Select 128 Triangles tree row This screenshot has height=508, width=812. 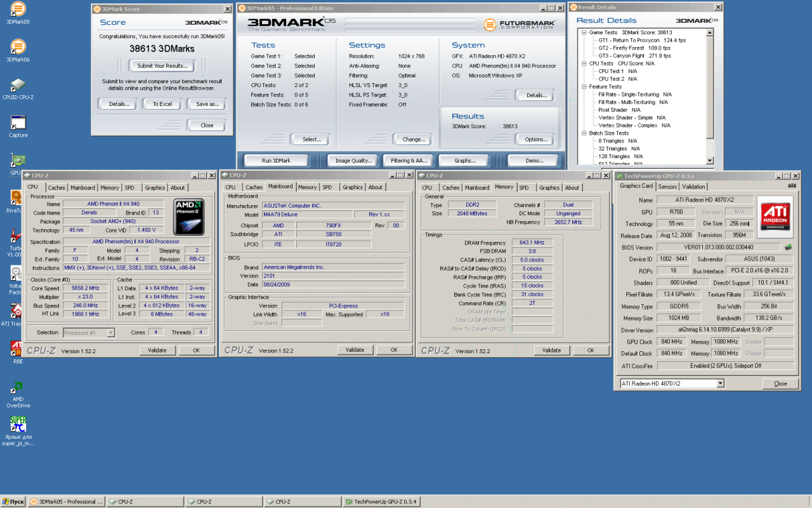(x=620, y=156)
